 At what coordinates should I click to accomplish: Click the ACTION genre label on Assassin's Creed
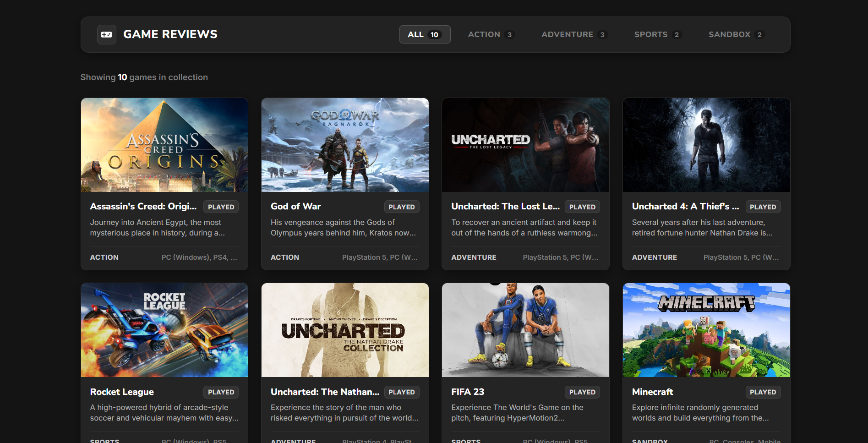104,257
